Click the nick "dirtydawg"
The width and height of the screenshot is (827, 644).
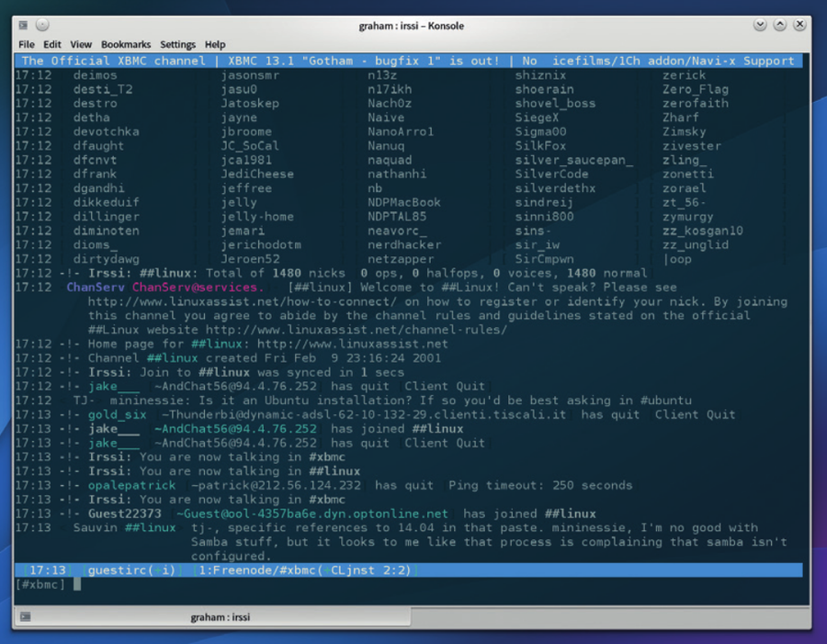(x=107, y=259)
